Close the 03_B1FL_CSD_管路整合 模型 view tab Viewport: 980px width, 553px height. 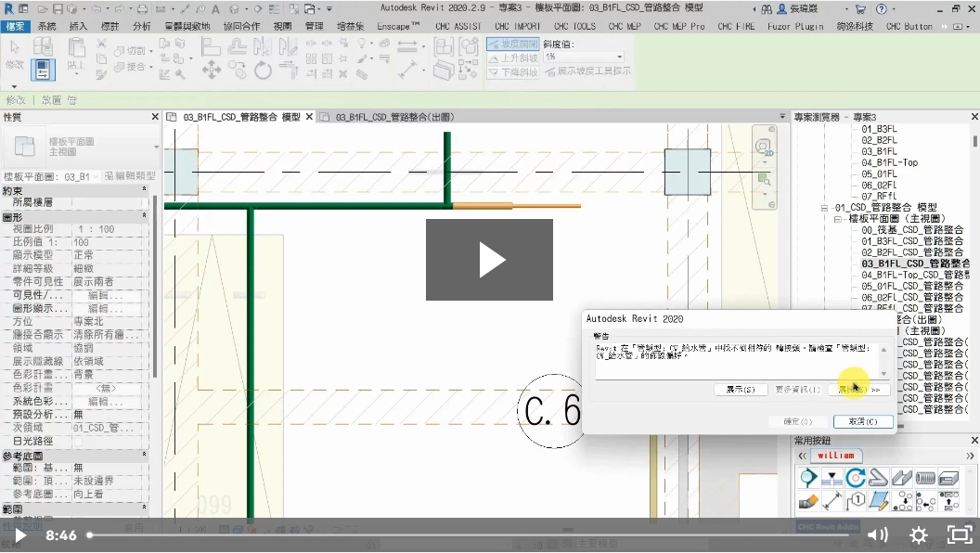pos(309,117)
